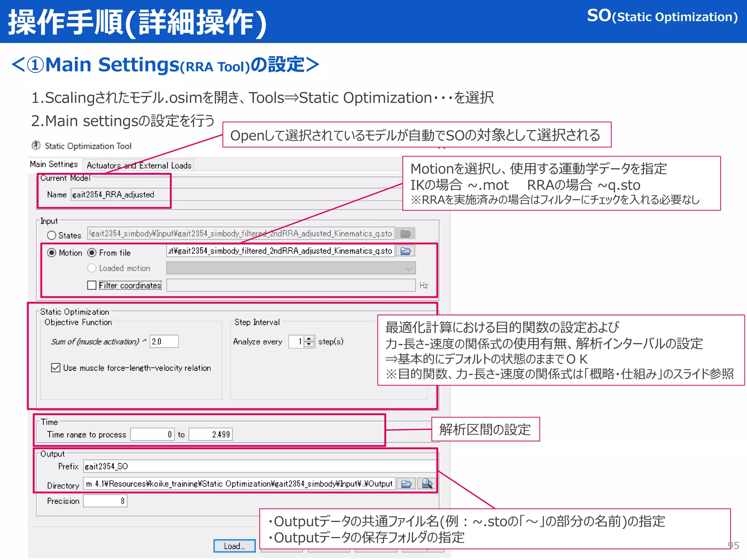Switch to Main Settings tab
Screen dimensions: 747x560
tap(54, 164)
